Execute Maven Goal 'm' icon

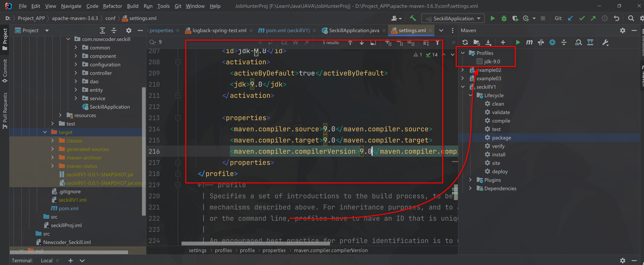(x=529, y=42)
